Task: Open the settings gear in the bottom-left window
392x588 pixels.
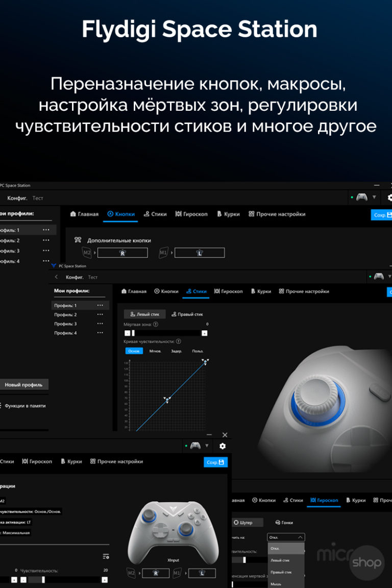Action: click(x=223, y=446)
